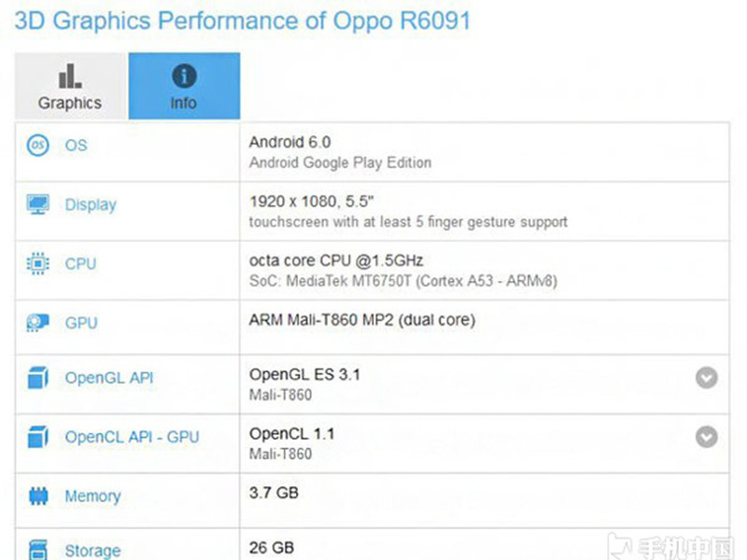Viewport: 747px width, 560px height.
Task: Click the 3.7 GB memory value
Action: click(x=274, y=492)
